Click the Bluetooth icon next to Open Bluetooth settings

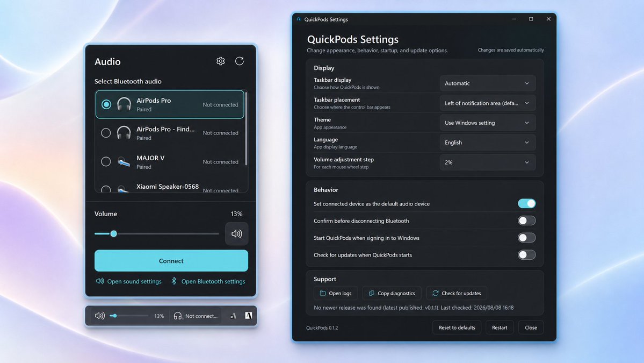pos(173,281)
